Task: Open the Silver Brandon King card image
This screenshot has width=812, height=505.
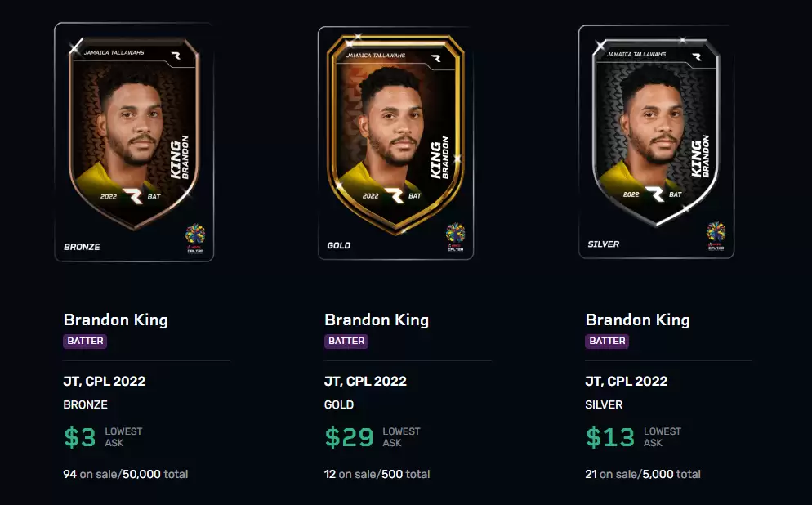Action: (656, 141)
